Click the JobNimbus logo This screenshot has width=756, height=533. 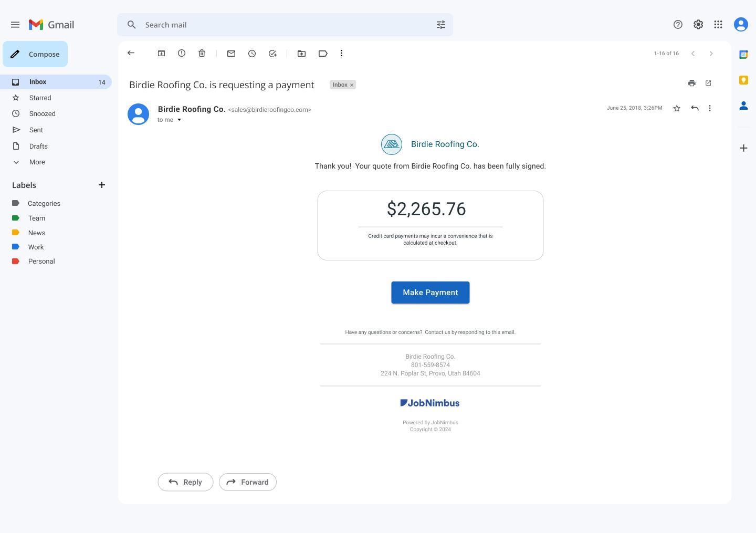[x=430, y=403]
